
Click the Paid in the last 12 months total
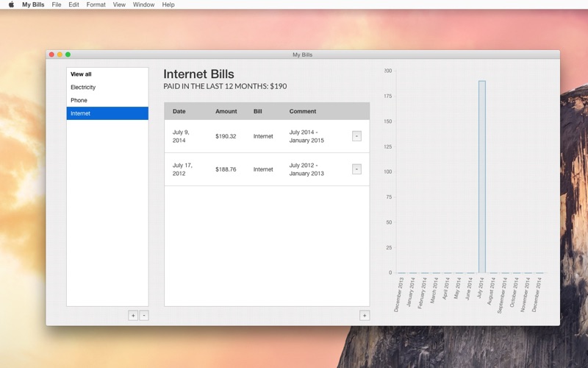click(x=225, y=86)
